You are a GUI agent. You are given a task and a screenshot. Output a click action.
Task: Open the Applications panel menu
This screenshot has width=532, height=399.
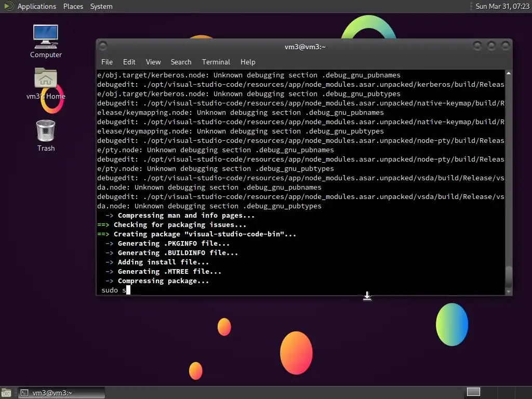click(37, 6)
